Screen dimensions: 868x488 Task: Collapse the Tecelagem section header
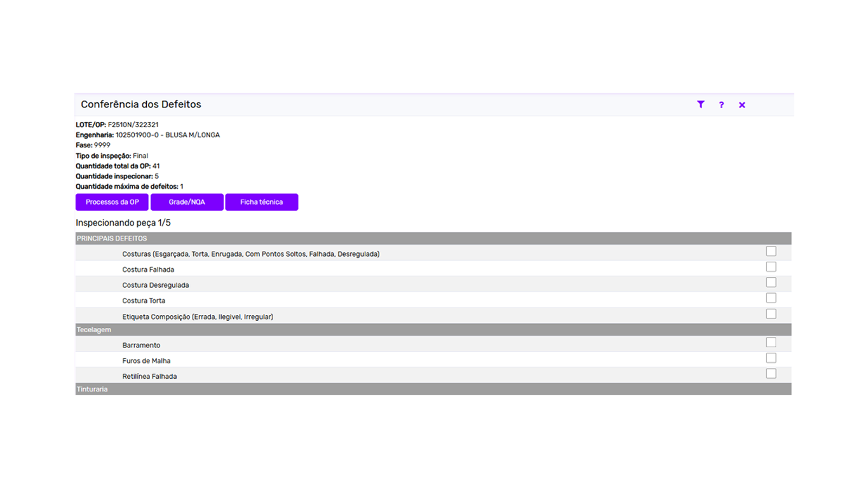(433, 330)
